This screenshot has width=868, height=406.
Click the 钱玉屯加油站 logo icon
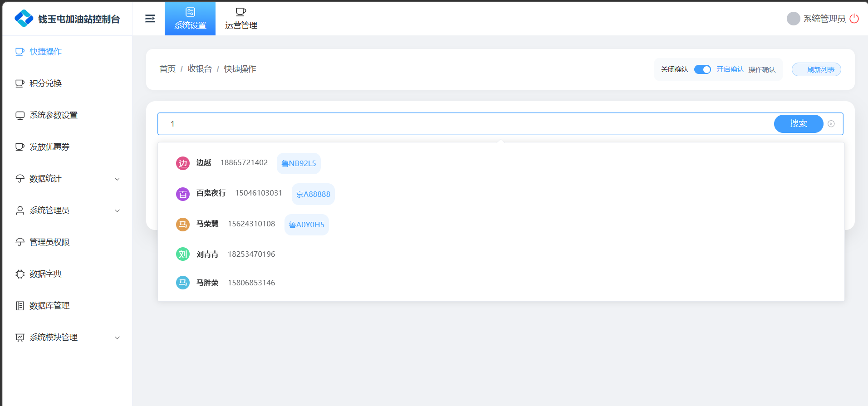pos(24,19)
